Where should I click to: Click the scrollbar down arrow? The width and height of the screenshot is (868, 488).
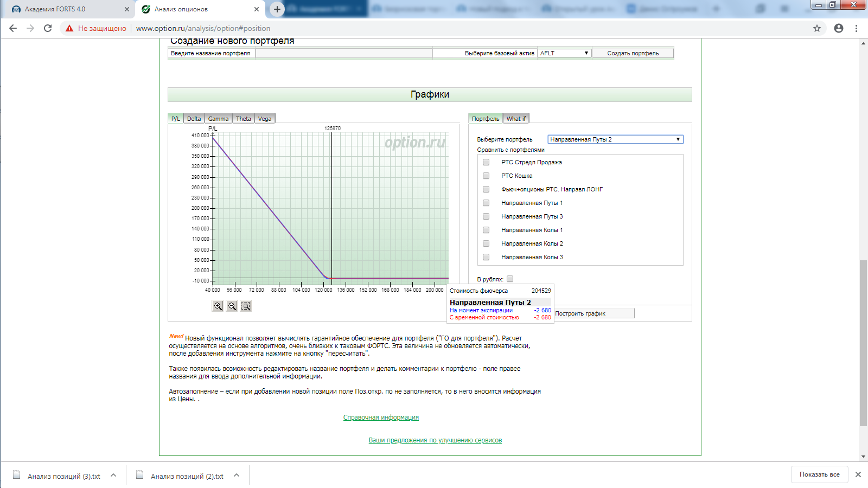(x=863, y=457)
